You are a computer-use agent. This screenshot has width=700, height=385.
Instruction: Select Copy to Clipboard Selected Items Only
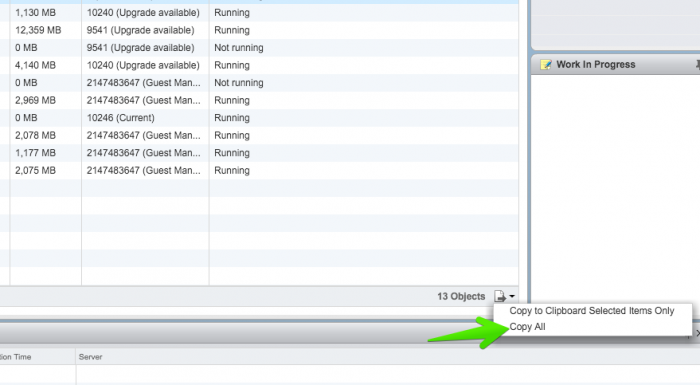tap(592, 311)
